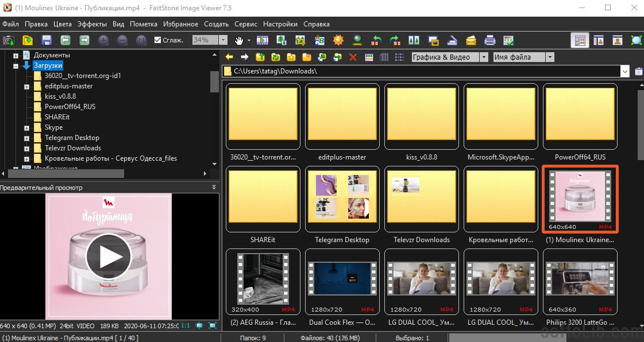Select the hand pan tool
The height and width of the screenshot is (342, 644).
(x=238, y=40)
